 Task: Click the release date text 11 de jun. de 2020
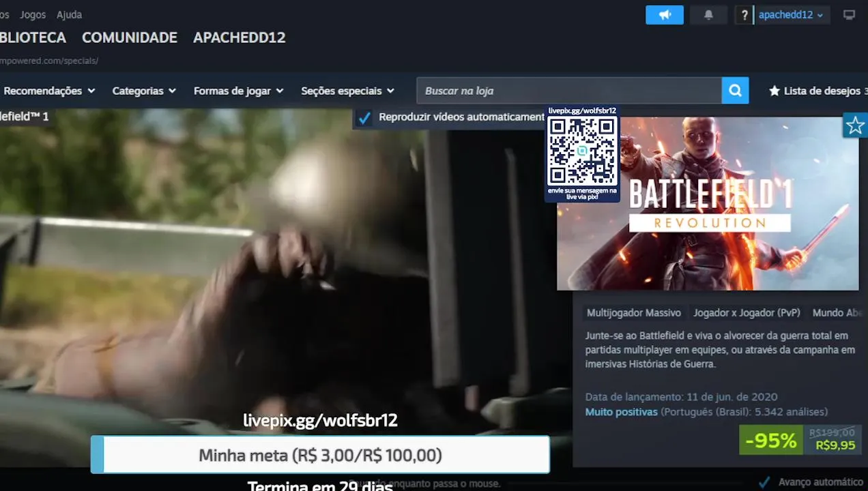click(732, 397)
